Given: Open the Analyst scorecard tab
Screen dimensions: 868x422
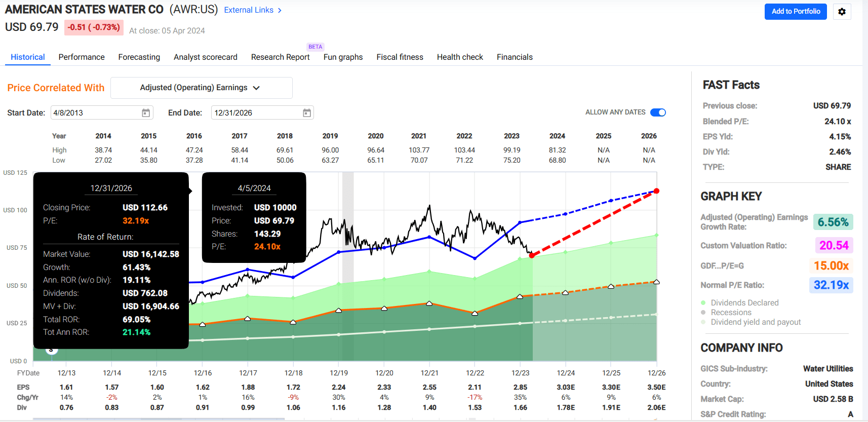Looking at the screenshot, I should point(206,57).
